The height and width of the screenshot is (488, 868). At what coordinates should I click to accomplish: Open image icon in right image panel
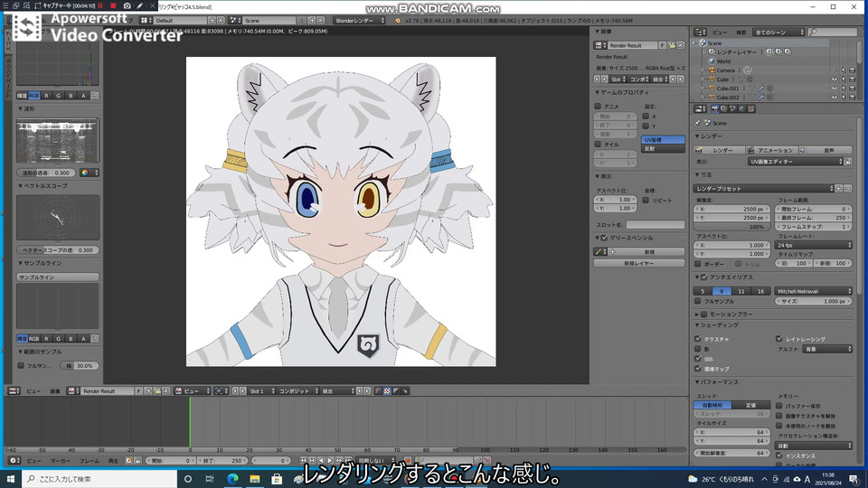pos(672,45)
